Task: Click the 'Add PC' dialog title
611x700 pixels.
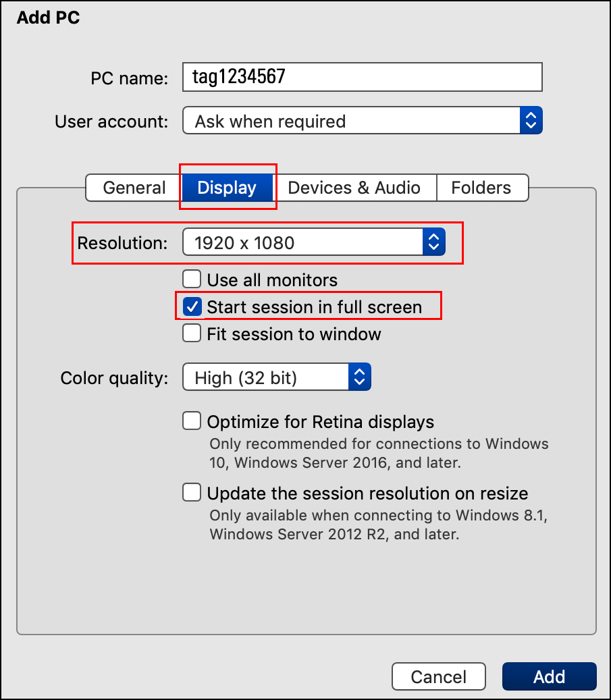Action: click(48, 18)
